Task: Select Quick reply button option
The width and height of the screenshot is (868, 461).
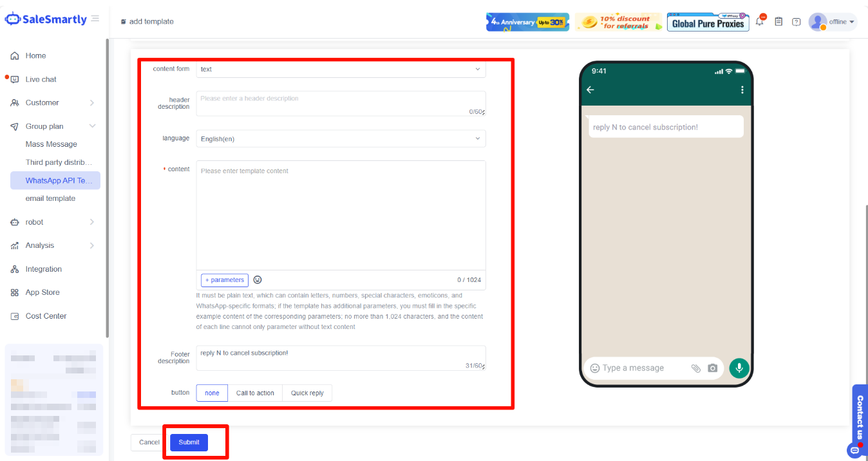Action: [x=307, y=393]
